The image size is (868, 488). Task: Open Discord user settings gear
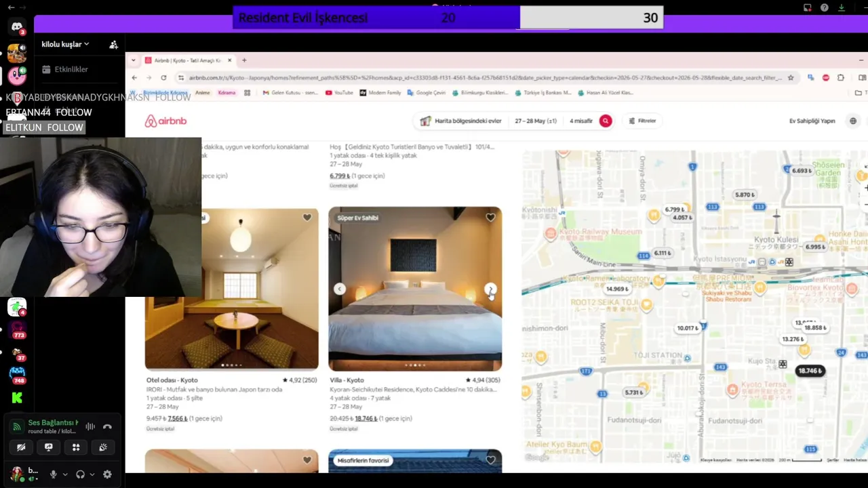point(107,474)
